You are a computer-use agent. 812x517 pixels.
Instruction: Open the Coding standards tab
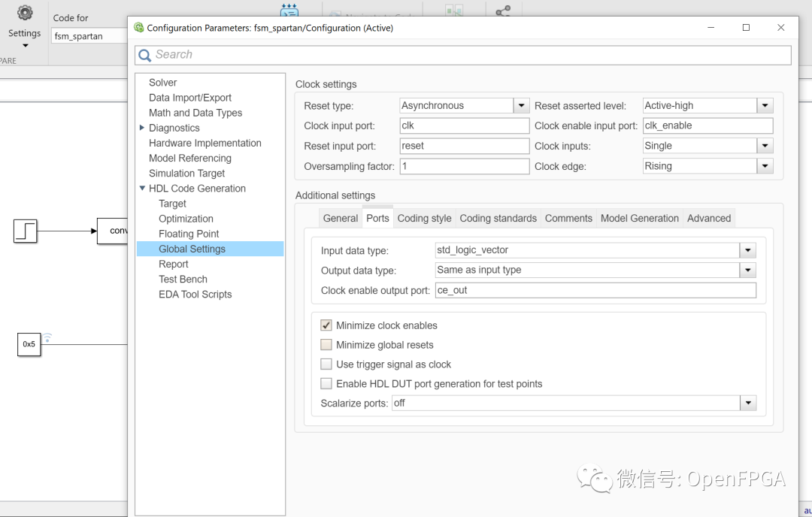click(498, 219)
